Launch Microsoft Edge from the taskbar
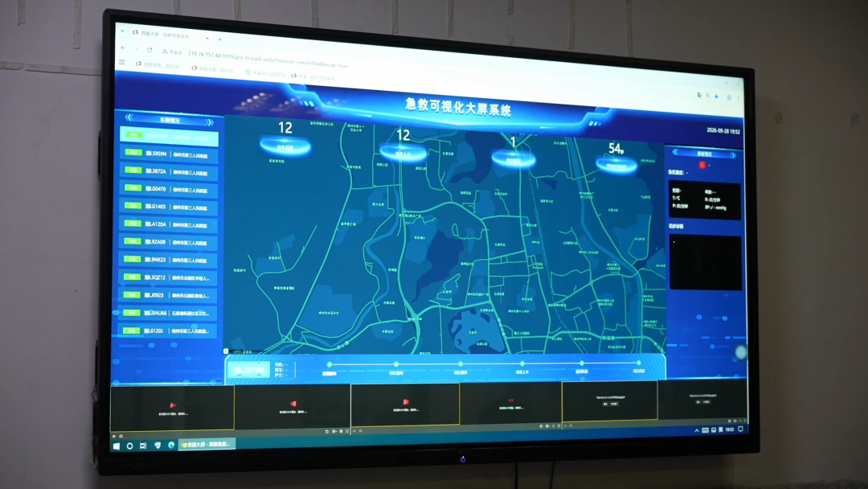This screenshot has width=868, height=489. coord(171,445)
